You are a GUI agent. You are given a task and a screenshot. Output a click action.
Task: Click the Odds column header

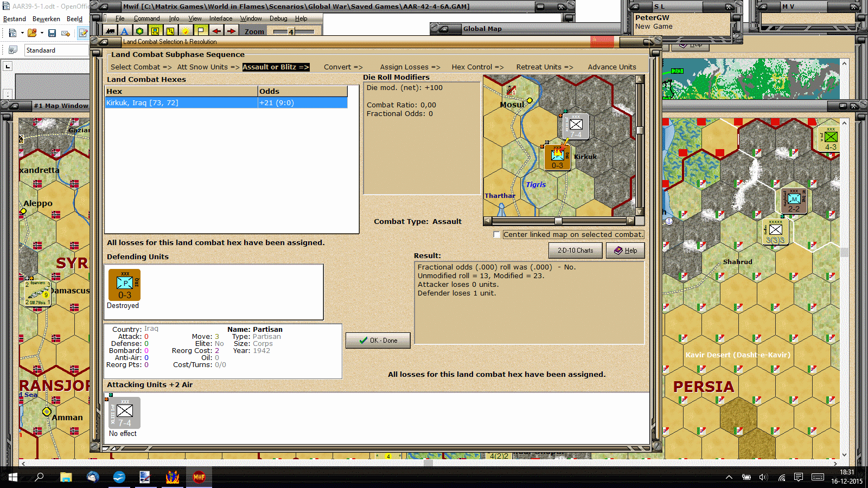pos(303,91)
